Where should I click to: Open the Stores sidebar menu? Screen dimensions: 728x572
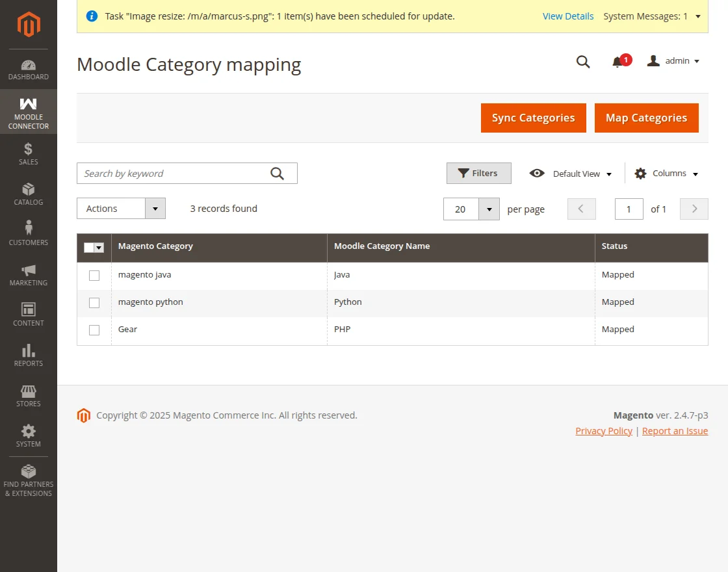(29, 396)
